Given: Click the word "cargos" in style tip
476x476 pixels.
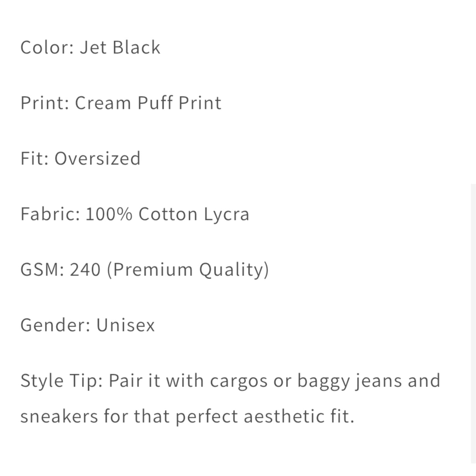Looking at the screenshot, I should tap(239, 381).
